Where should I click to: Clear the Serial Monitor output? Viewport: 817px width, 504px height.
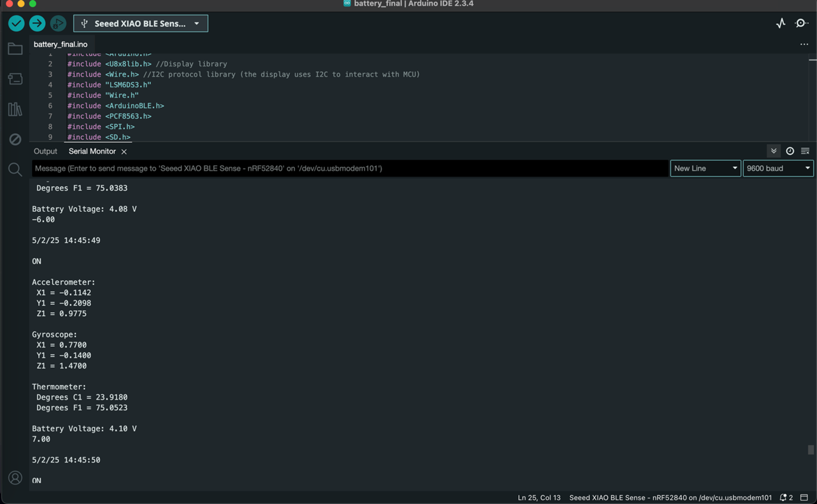[x=805, y=151]
